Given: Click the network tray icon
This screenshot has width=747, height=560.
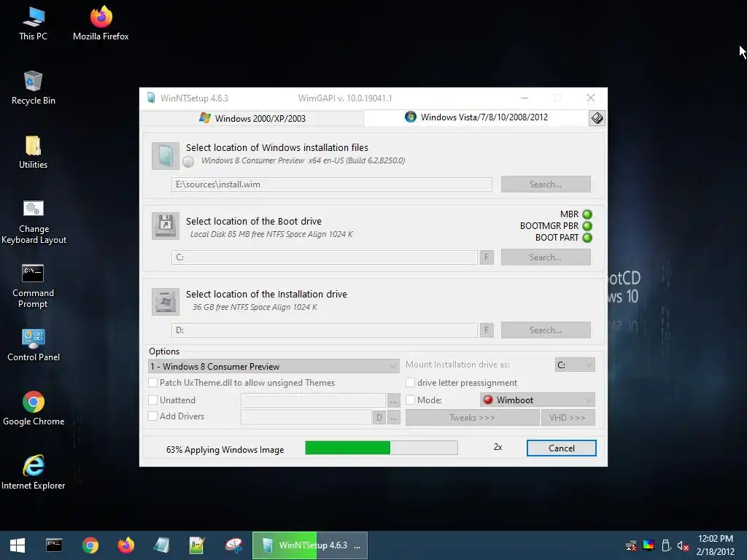Looking at the screenshot, I should click(631, 545).
